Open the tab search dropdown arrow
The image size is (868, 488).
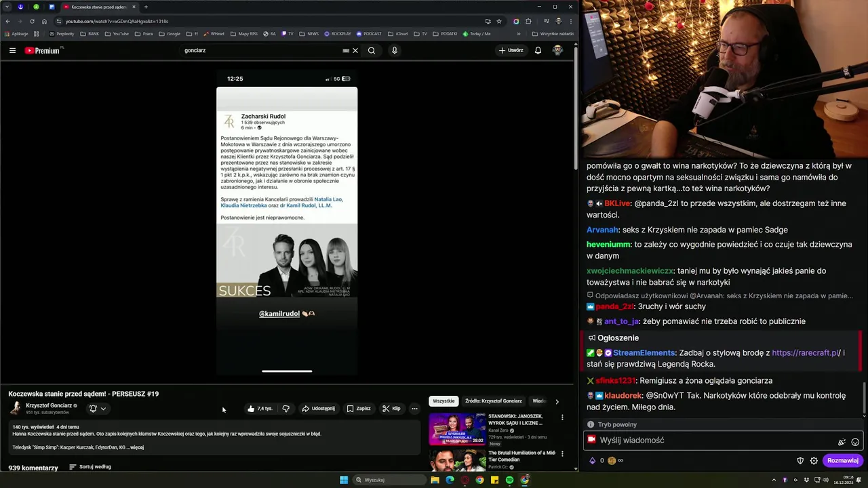[6, 7]
